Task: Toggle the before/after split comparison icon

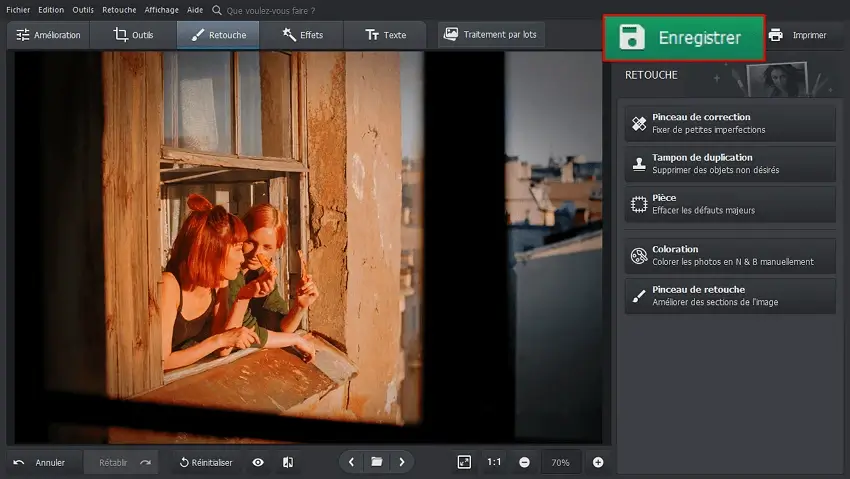Action: (x=288, y=462)
